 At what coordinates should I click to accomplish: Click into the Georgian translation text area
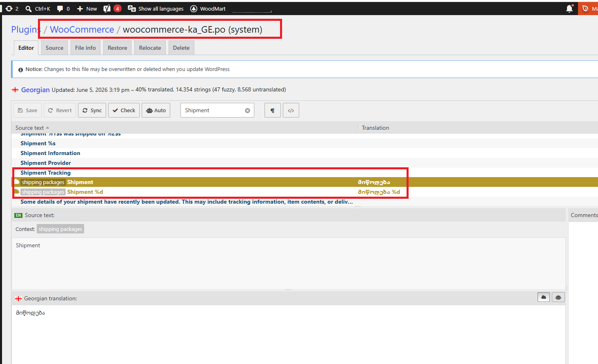pyautogui.click(x=289, y=334)
